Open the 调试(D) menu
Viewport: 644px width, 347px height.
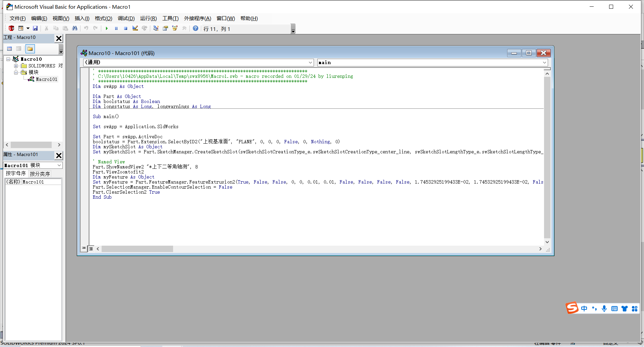[126, 18]
